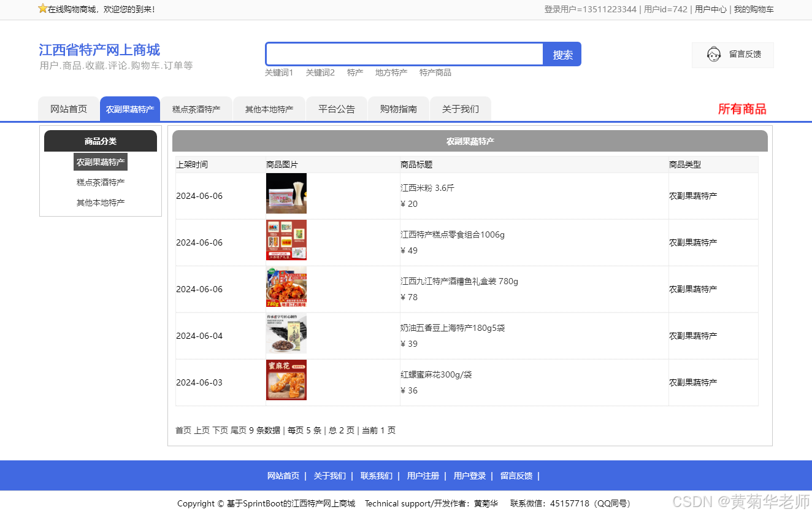Screen dimensions: 812x515
Task: Click the price ¥ 78
Action: [409, 297]
